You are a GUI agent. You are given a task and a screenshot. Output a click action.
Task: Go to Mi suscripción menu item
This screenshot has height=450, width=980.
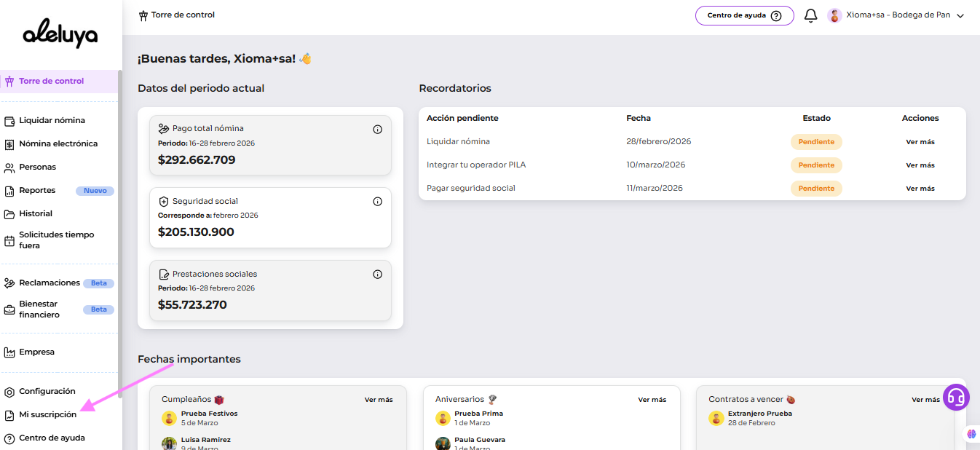click(47, 415)
